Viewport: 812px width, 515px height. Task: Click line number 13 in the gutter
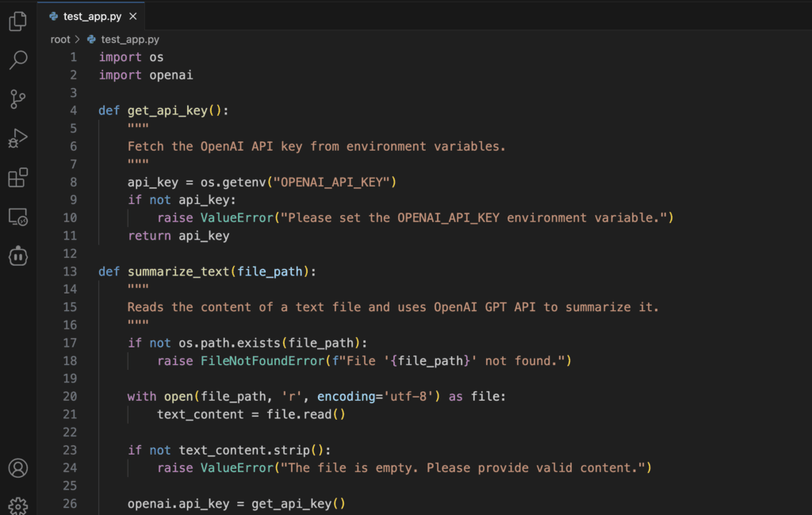(x=70, y=271)
